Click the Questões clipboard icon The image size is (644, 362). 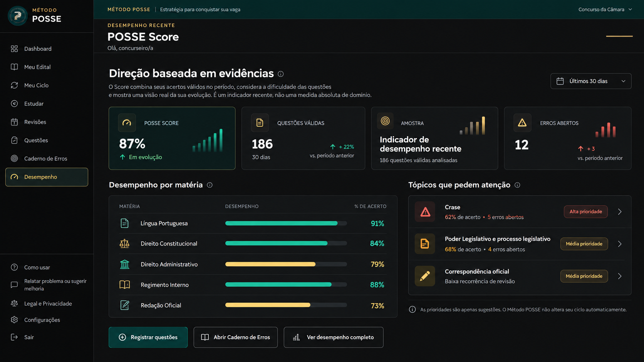click(x=14, y=140)
